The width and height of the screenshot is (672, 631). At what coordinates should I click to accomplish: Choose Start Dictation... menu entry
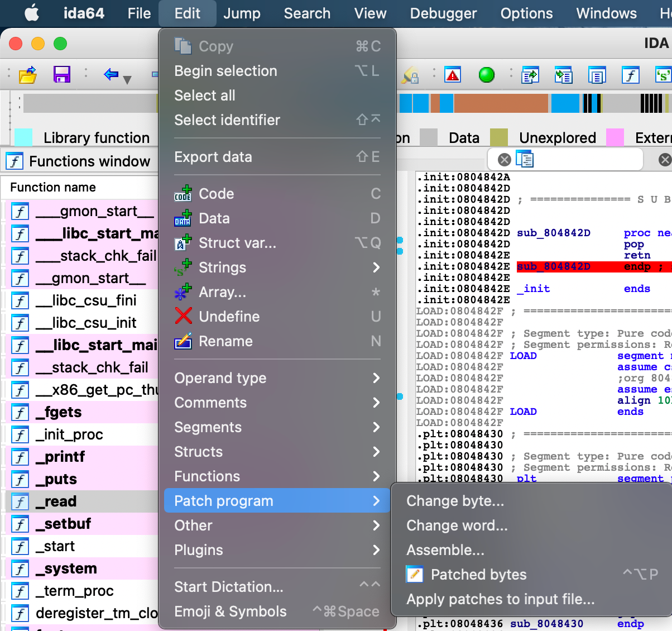[277, 587]
